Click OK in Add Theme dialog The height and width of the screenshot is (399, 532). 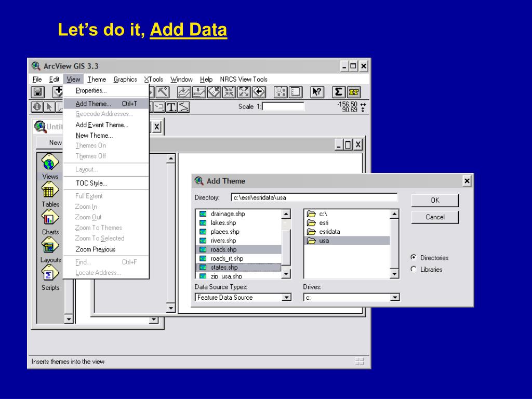(x=435, y=200)
